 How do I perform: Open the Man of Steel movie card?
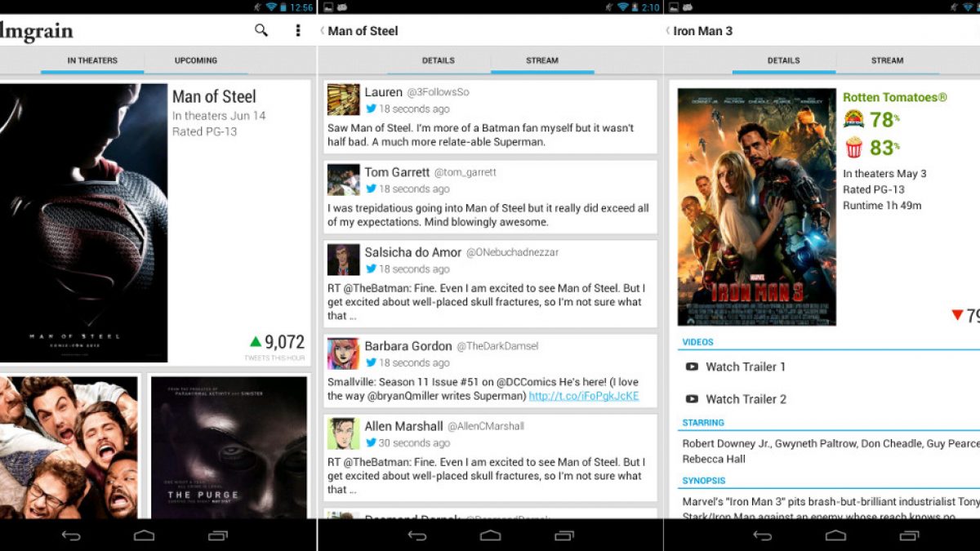[155, 222]
